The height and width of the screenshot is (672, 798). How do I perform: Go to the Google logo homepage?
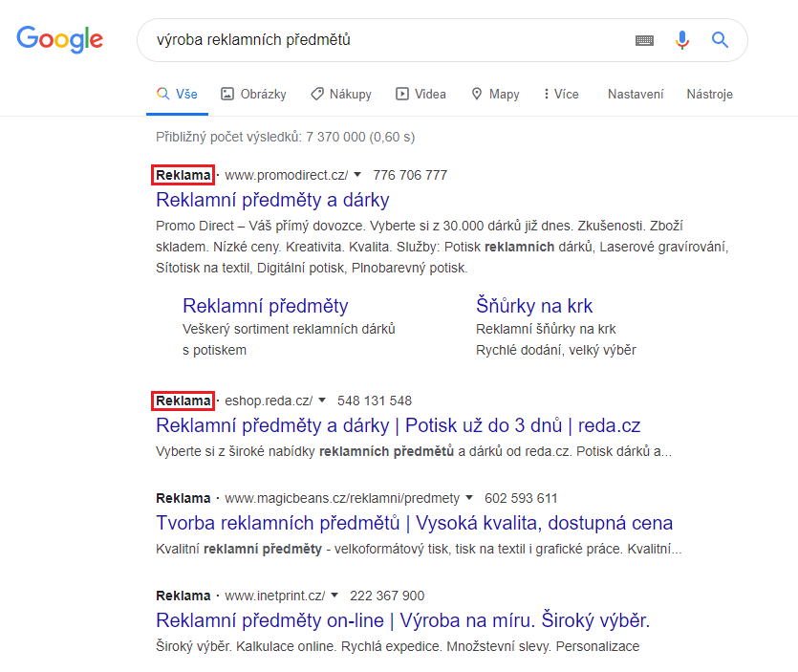(x=59, y=39)
